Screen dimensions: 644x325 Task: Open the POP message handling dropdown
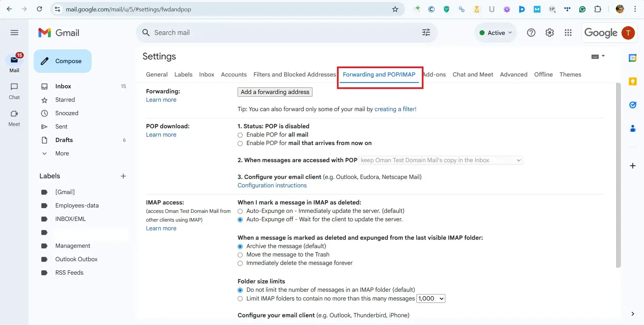click(440, 160)
